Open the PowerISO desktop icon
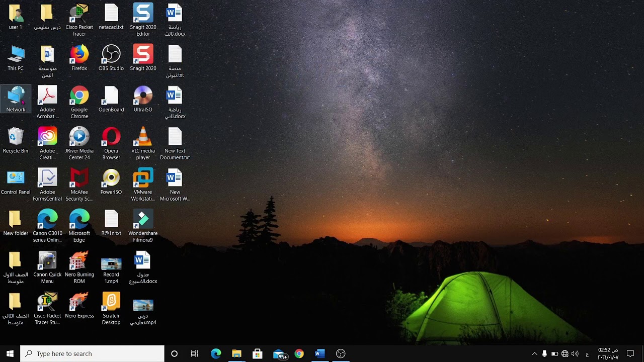 click(x=111, y=182)
